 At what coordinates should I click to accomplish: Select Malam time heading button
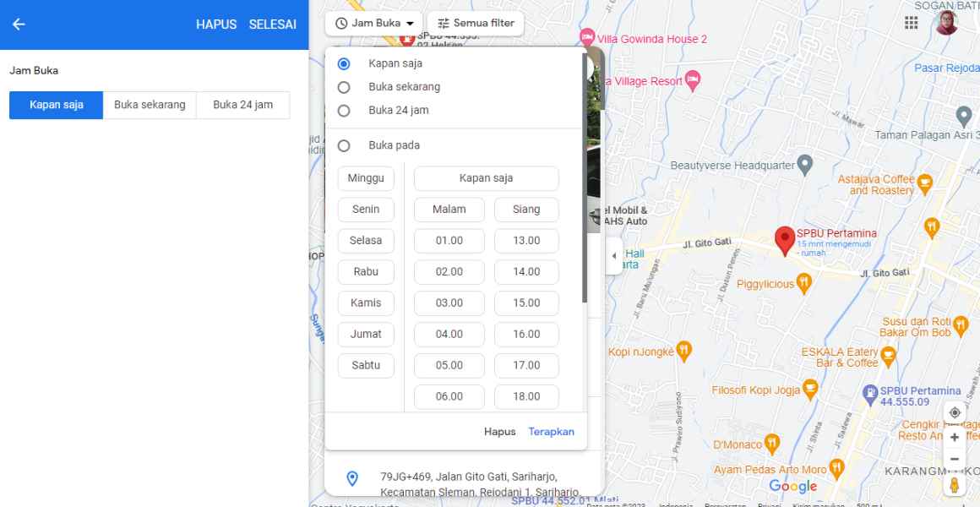click(x=449, y=210)
